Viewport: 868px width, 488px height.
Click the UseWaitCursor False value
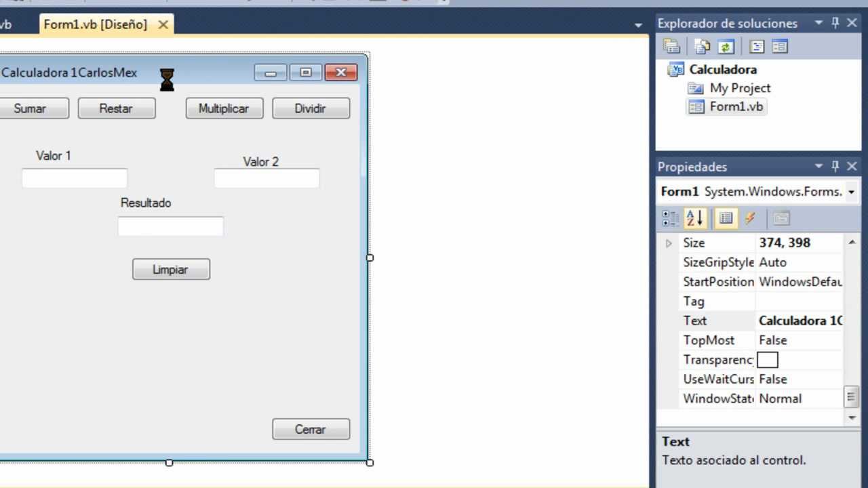click(773, 380)
